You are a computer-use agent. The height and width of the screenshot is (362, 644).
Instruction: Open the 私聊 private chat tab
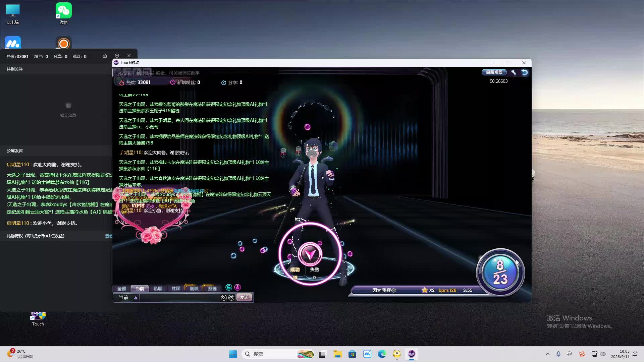[x=158, y=288]
